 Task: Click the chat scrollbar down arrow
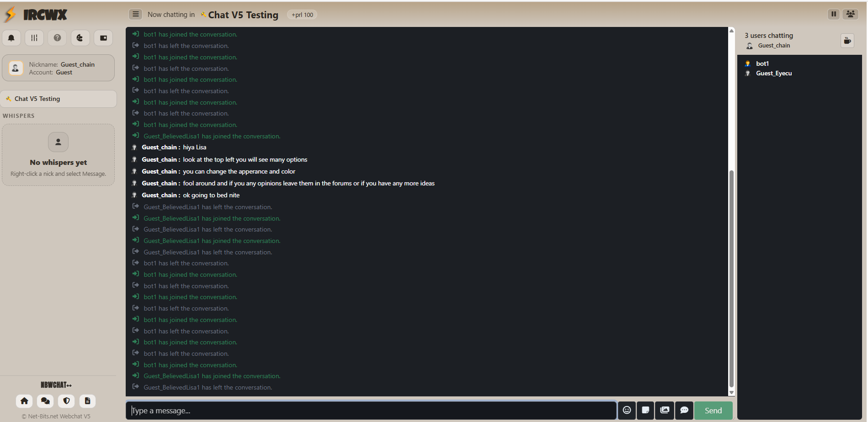(731, 392)
